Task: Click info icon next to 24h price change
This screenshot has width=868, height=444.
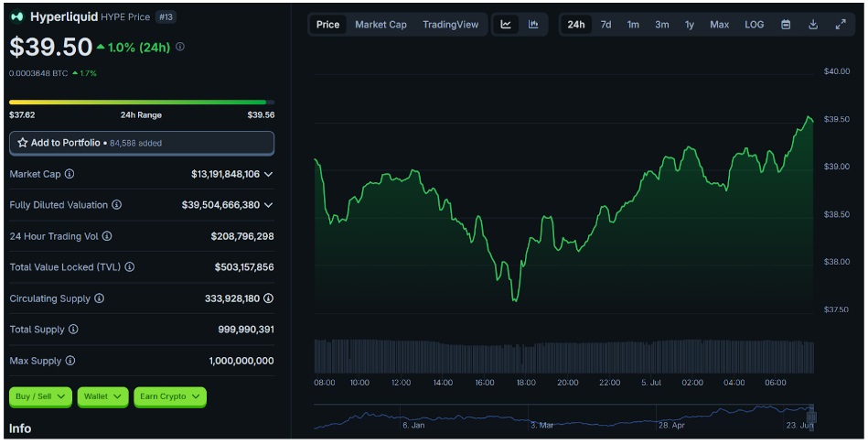Action: point(180,47)
